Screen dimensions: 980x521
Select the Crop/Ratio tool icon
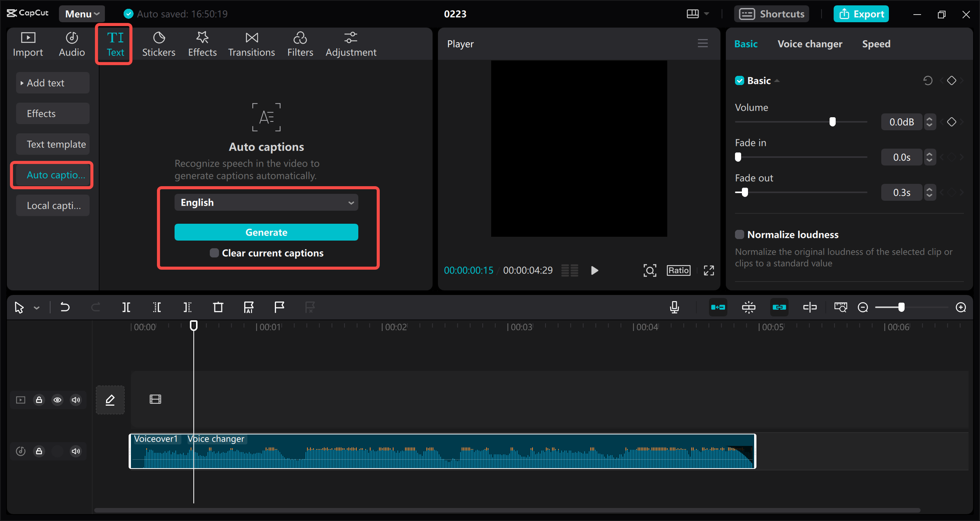(679, 270)
